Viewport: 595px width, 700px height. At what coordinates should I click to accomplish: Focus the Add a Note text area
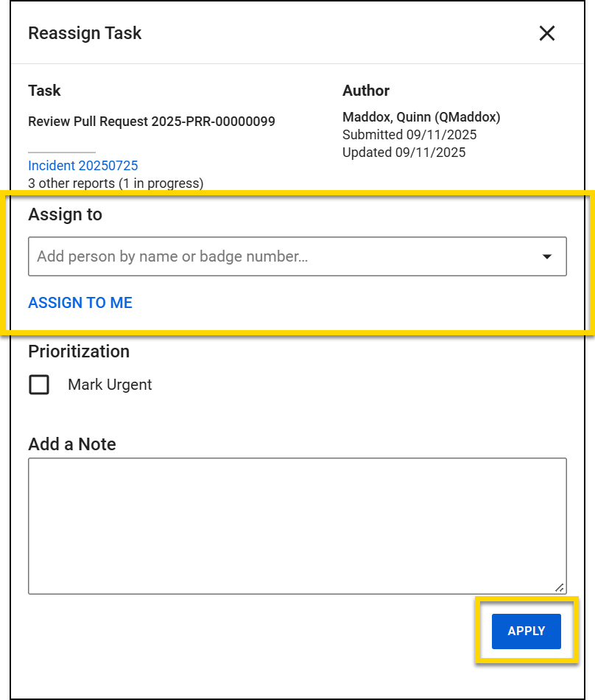click(x=297, y=525)
